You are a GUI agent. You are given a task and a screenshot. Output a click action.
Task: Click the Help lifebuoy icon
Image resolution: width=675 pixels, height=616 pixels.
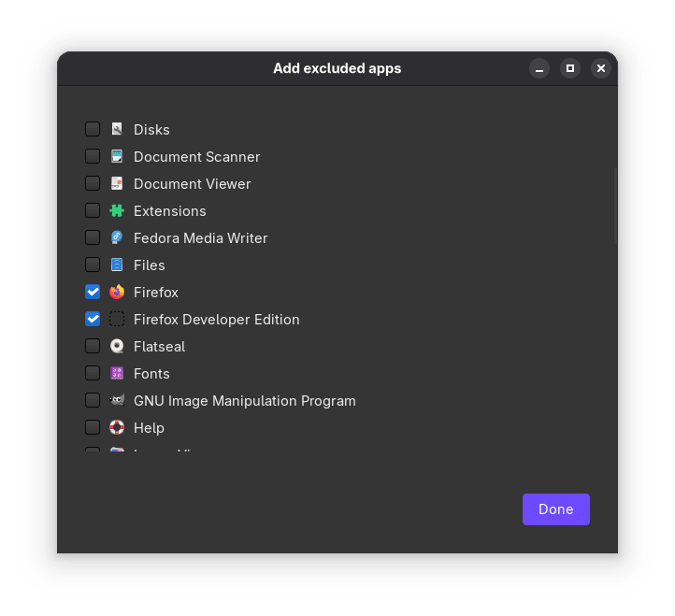(117, 427)
